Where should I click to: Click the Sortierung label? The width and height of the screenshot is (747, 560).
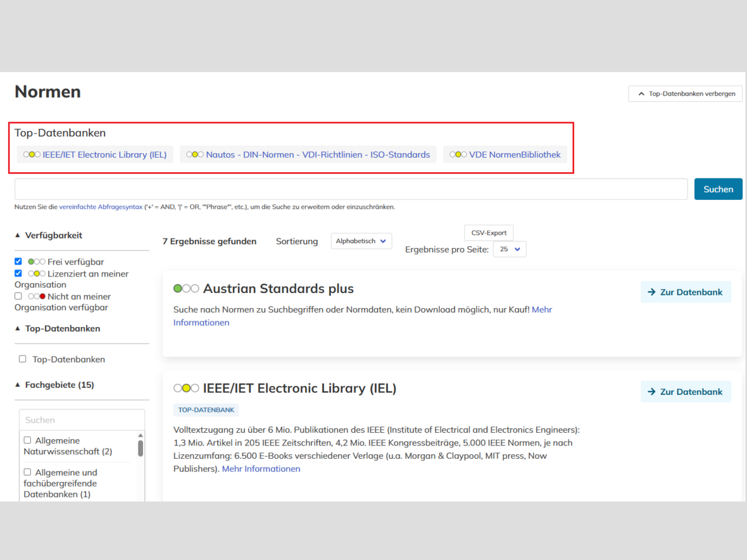coord(297,242)
